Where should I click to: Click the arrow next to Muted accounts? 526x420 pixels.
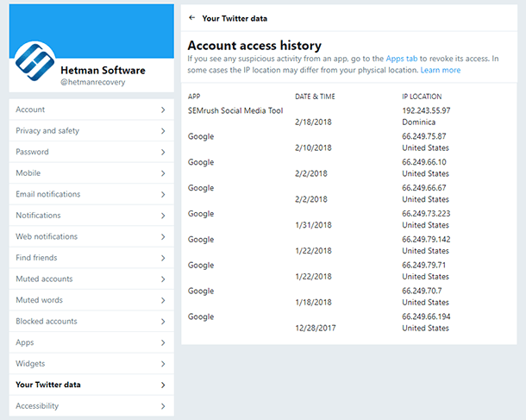(163, 279)
